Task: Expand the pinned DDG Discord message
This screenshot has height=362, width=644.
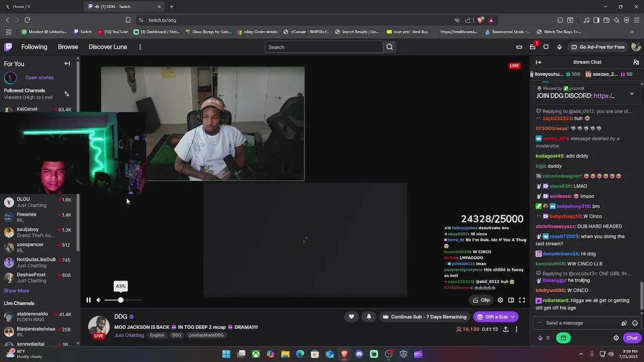Action: [x=632, y=94]
